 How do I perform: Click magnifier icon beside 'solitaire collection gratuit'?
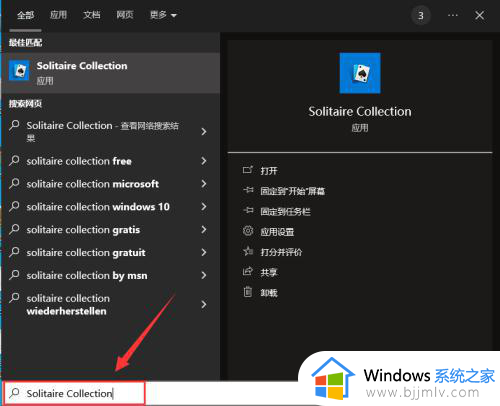click(x=14, y=252)
